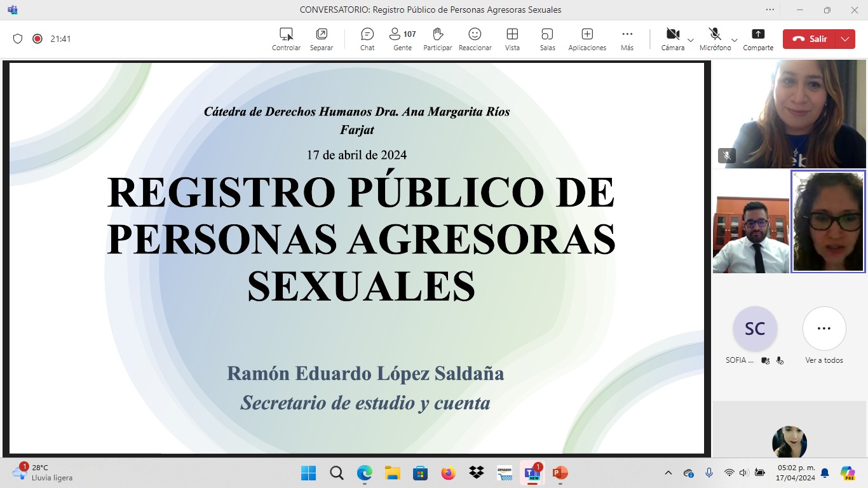The width and height of the screenshot is (868, 488).
Task: Open notifications bell in taskbar
Action: point(825,473)
